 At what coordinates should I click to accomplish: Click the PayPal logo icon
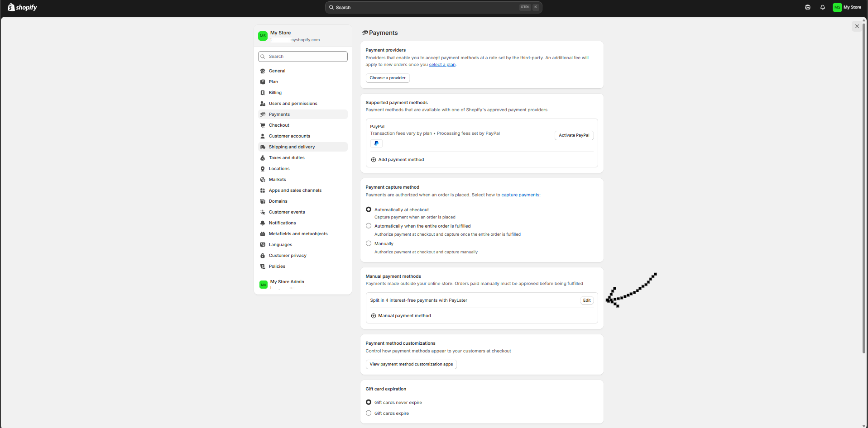[x=376, y=143]
